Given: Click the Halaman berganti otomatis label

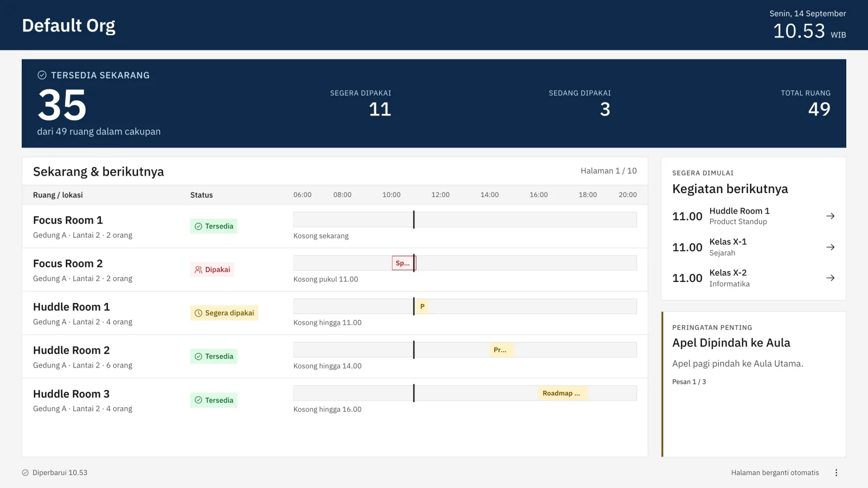Looking at the screenshot, I should (775, 473).
